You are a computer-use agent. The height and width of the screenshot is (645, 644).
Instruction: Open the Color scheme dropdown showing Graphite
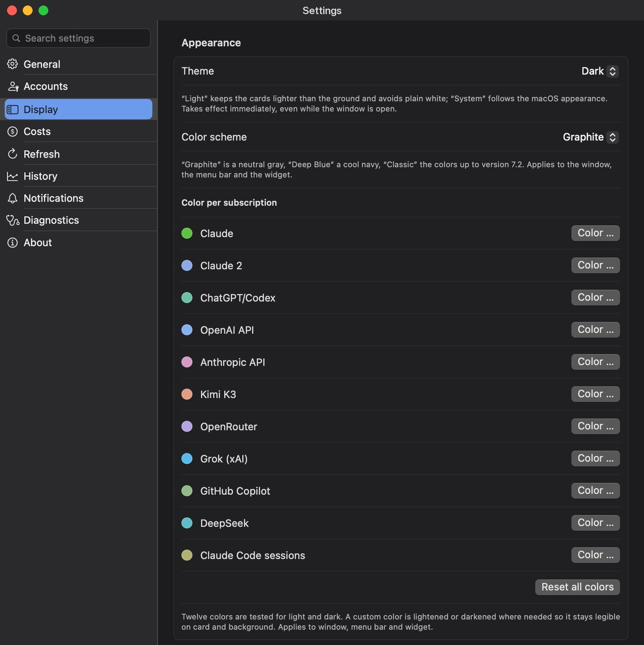pyautogui.click(x=590, y=137)
